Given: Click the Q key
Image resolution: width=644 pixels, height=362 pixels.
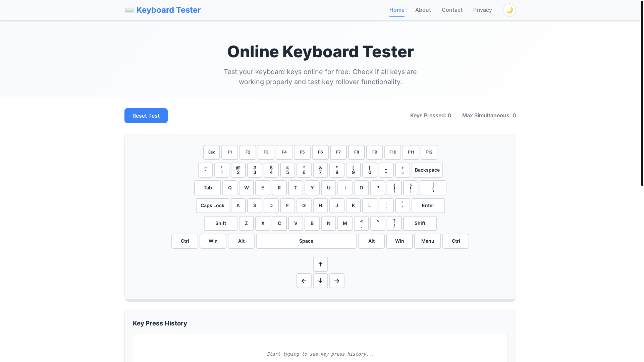Looking at the screenshot, I should click(230, 188).
